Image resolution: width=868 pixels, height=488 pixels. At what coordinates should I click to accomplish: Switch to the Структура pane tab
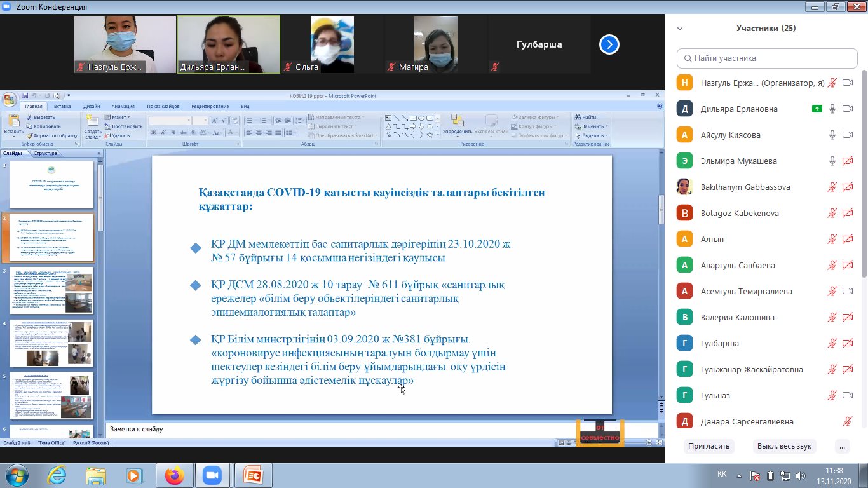click(45, 153)
